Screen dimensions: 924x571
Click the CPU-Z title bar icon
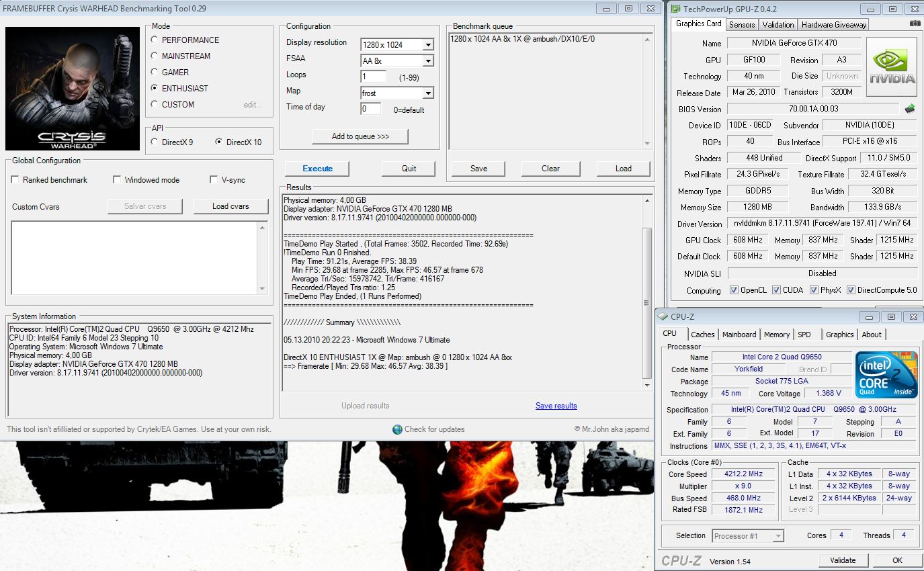[663, 316]
